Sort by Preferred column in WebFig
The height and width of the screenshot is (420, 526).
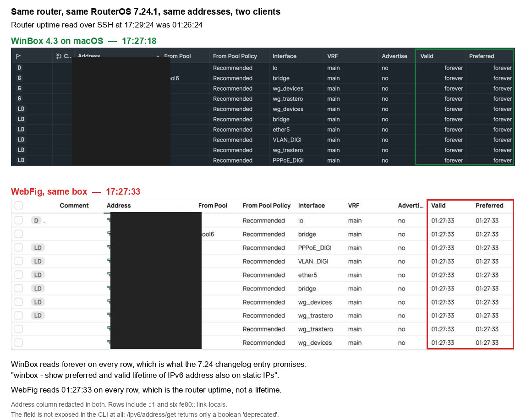[489, 205]
